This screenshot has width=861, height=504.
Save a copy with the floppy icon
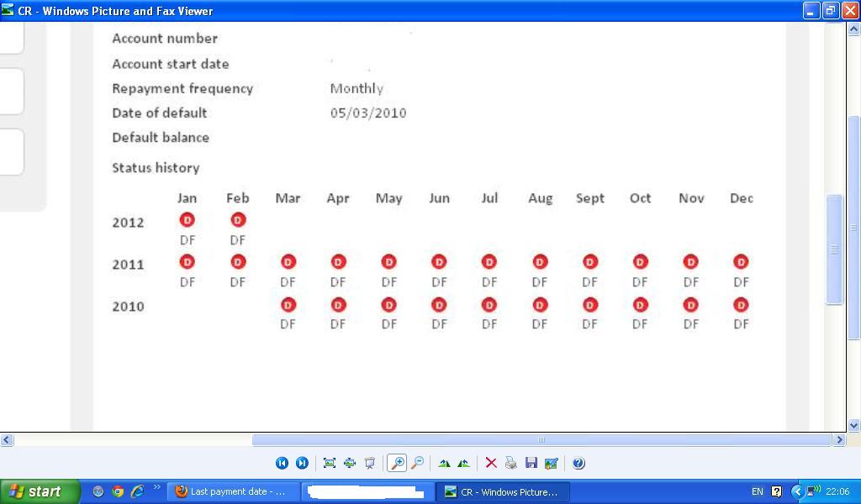(x=531, y=463)
